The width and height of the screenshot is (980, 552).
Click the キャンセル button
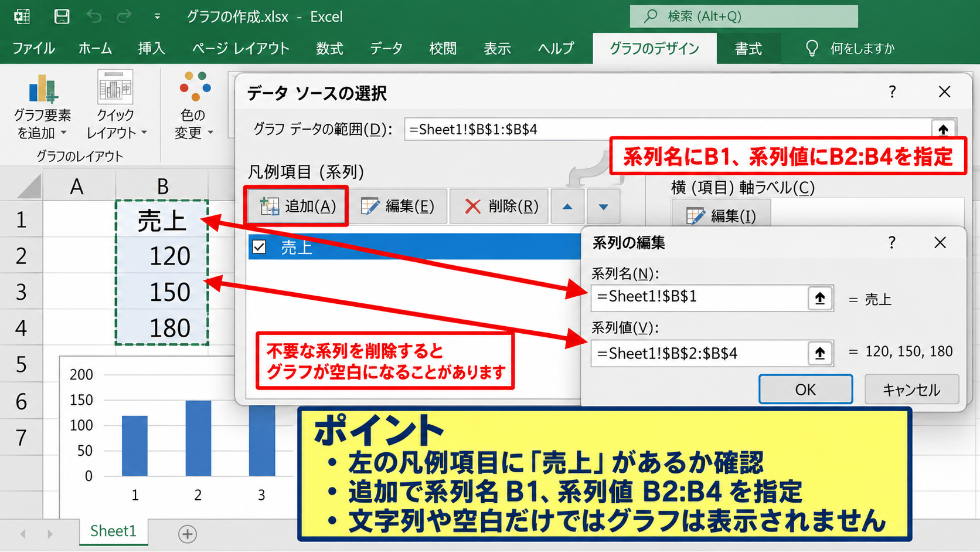coord(911,390)
